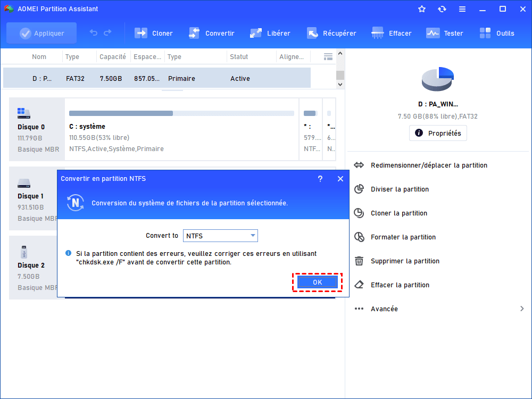
Task: Click the Aligne... column header
Action: click(x=292, y=57)
